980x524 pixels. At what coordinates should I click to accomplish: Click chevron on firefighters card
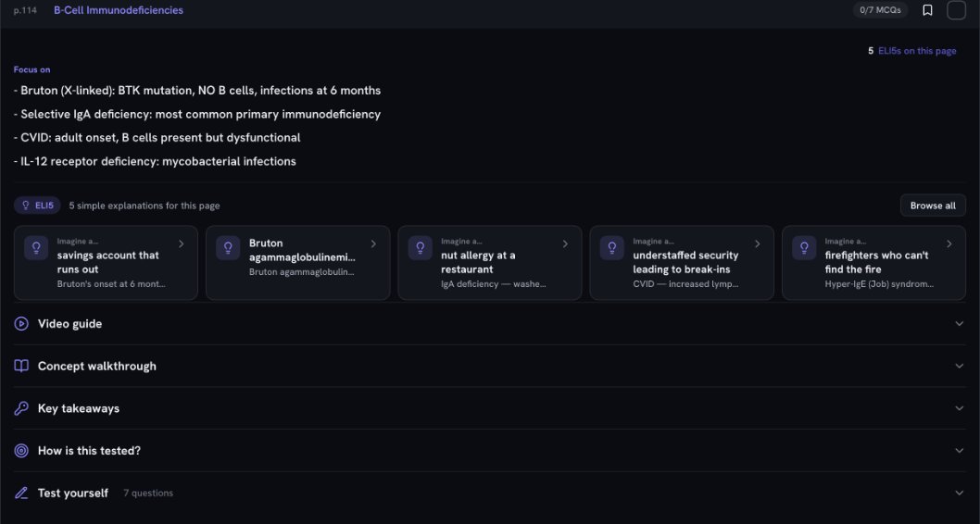pyautogui.click(x=949, y=244)
